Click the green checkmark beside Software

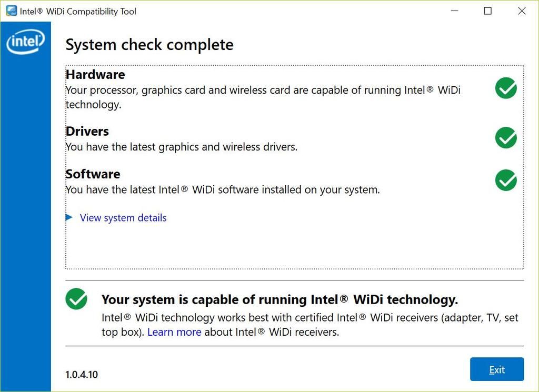coord(506,180)
